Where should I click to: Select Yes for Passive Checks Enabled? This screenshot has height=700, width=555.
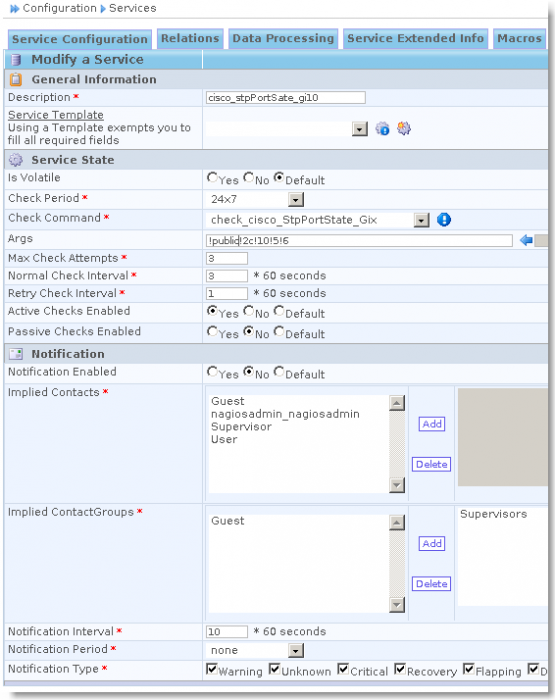coord(212,331)
